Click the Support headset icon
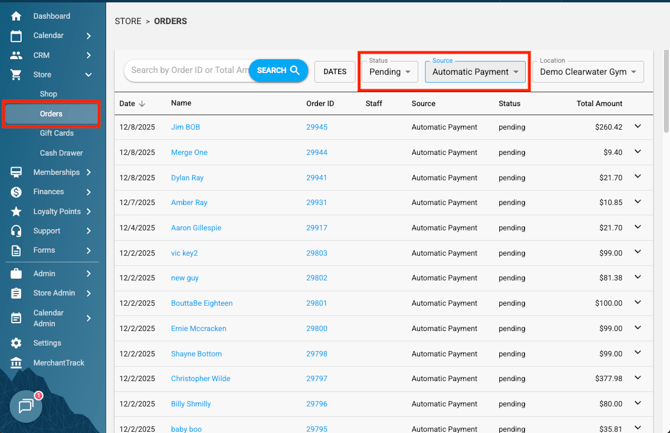Screen dimensions: 670x433 point(16,231)
